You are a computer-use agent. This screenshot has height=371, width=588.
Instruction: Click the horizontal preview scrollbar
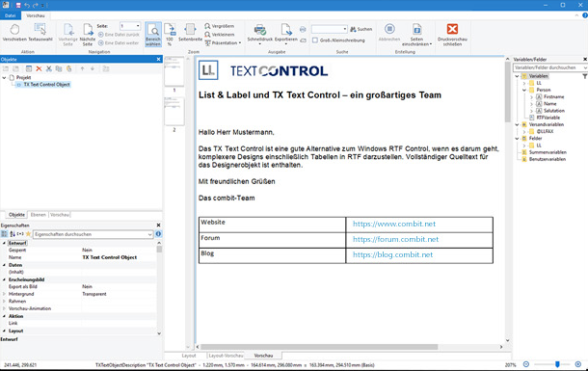[x=319, y=347]
